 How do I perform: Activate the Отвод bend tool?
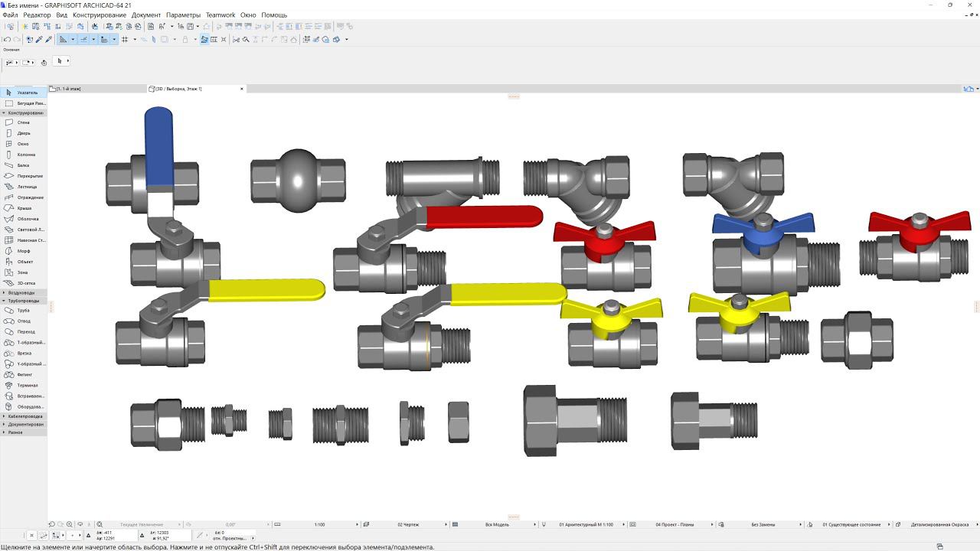[x=23, y=321]
